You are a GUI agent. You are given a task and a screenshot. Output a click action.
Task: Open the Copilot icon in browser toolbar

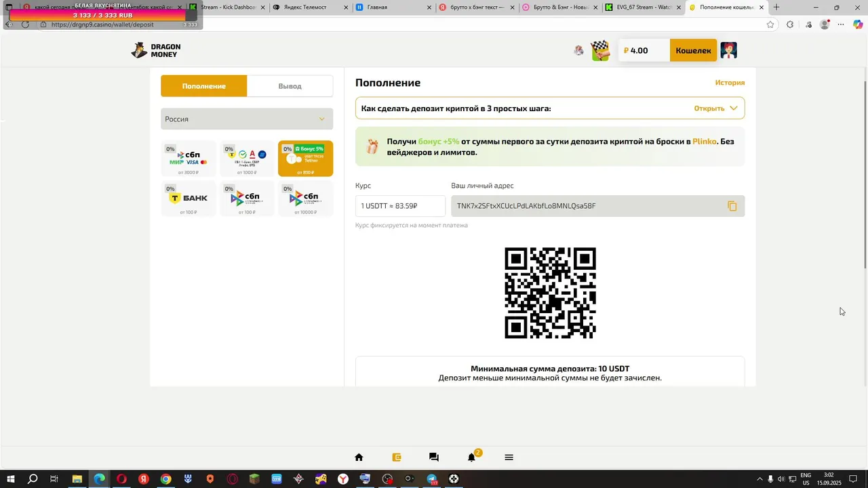point(858,24)
